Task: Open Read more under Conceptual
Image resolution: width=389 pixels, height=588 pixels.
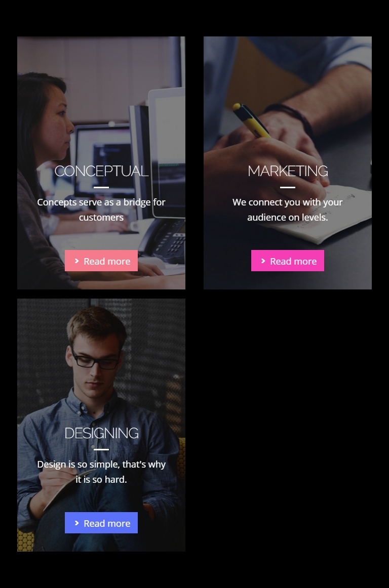Action: click(101, 261)
